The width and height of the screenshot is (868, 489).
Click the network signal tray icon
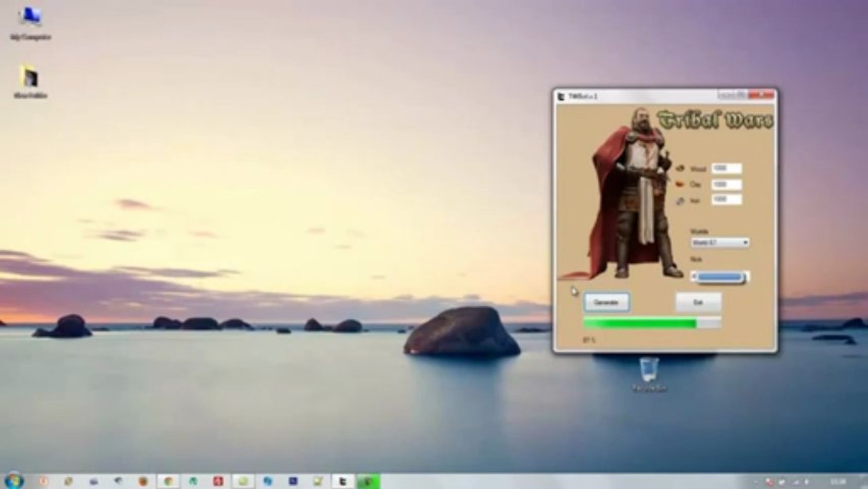pyautogui.click(x=795, y=482)
